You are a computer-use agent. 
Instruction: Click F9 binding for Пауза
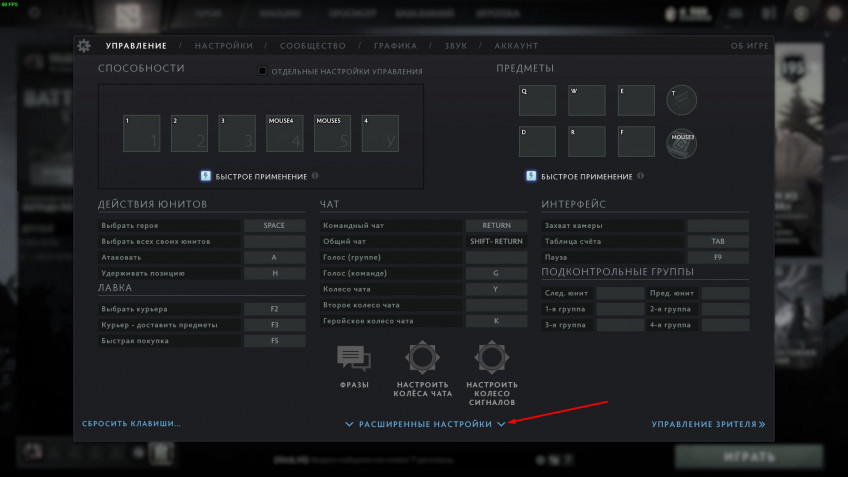(718, 257)
